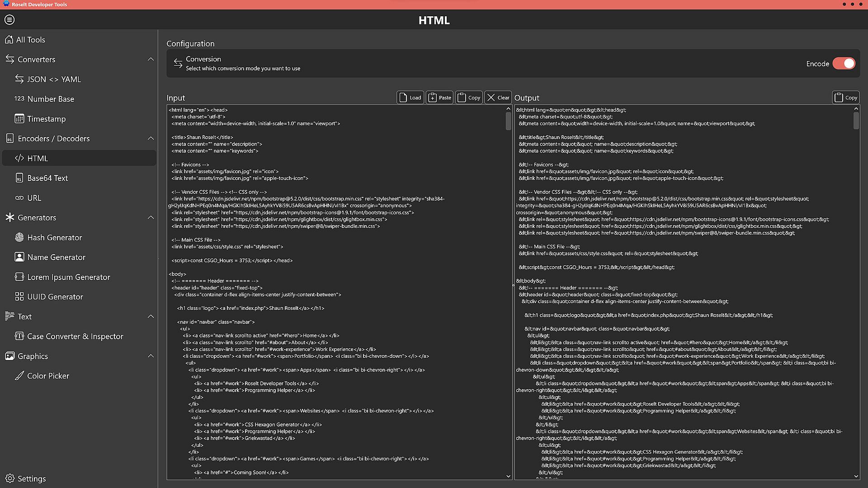The image size is (868, 488).
Task: Go to All Tools
Action: click(79, 40)
